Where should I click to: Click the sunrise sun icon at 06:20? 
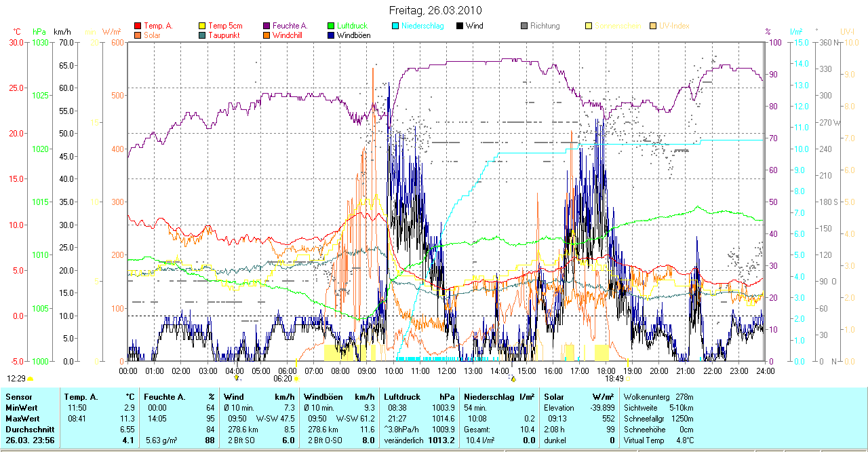click(296, 379)
